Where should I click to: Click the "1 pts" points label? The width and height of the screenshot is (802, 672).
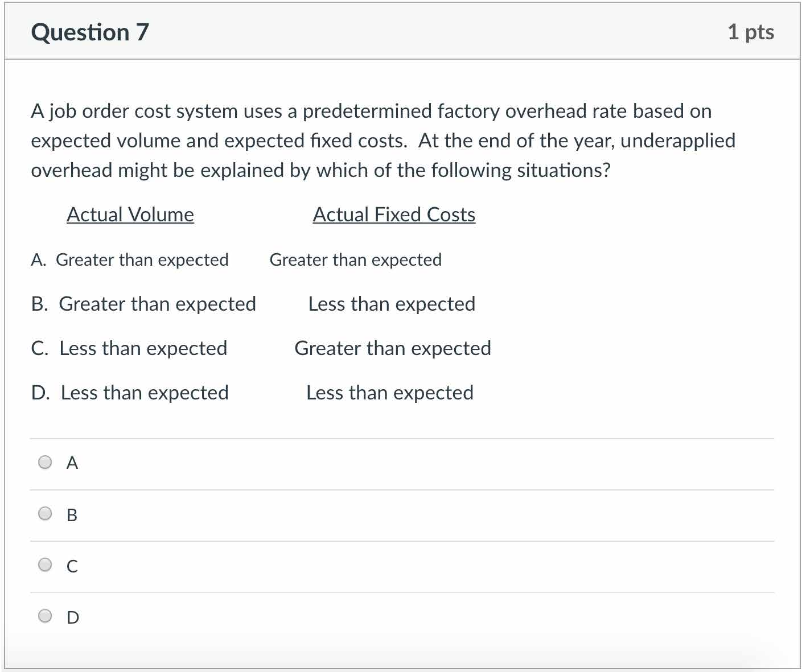click(750, 32)
